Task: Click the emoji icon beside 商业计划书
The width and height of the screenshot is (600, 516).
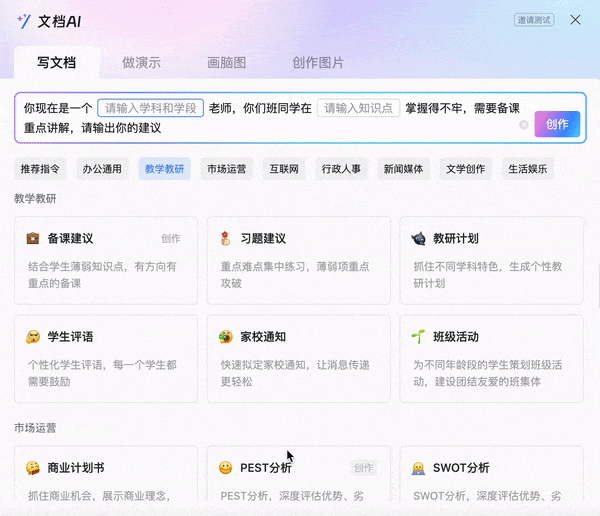Action: tap(32, 468)
